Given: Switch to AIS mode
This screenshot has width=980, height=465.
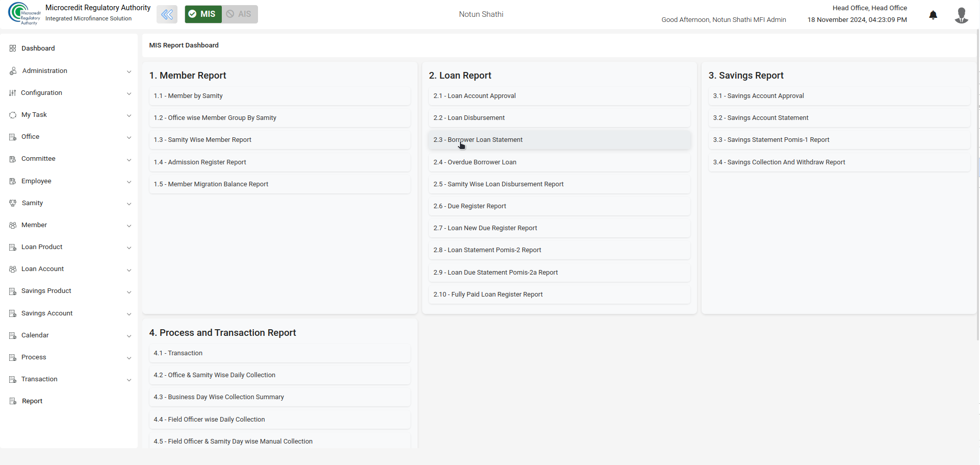Looking at the screenshot, I should click(240, 14).
